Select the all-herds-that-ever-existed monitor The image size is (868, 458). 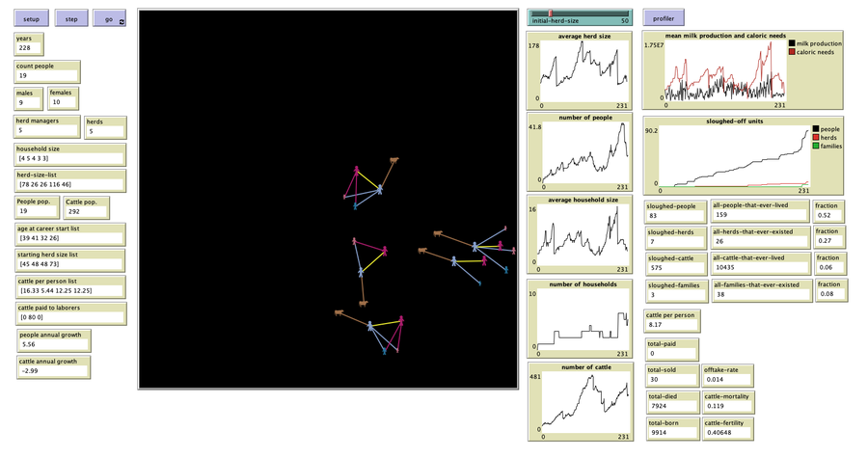[760, 237]
